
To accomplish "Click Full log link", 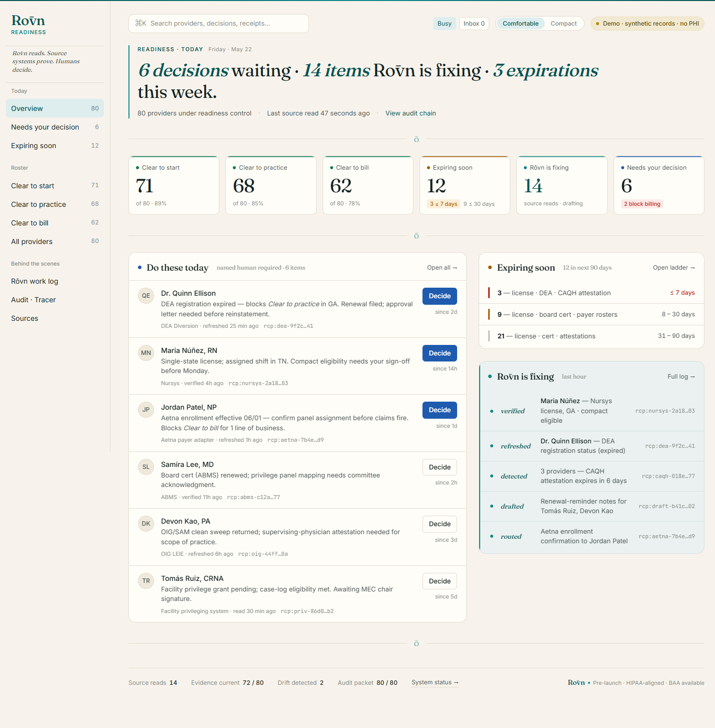I will pos(681,377).
